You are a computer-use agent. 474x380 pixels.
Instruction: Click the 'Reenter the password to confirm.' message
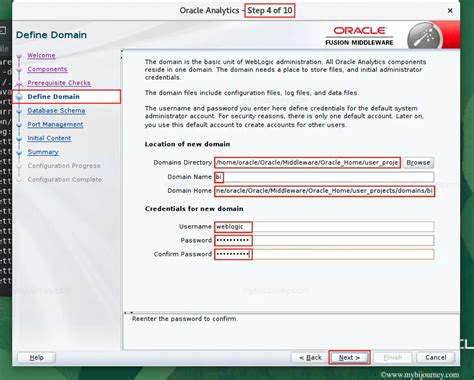(185, 319)
